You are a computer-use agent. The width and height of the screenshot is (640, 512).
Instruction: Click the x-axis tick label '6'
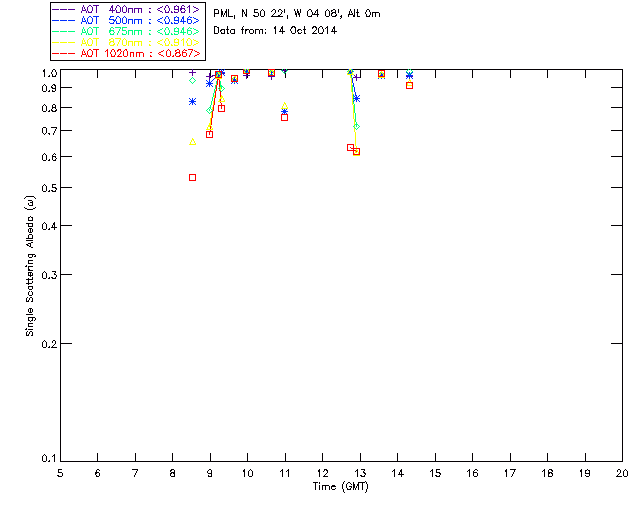pyautogui.click(x=98, y=473)
